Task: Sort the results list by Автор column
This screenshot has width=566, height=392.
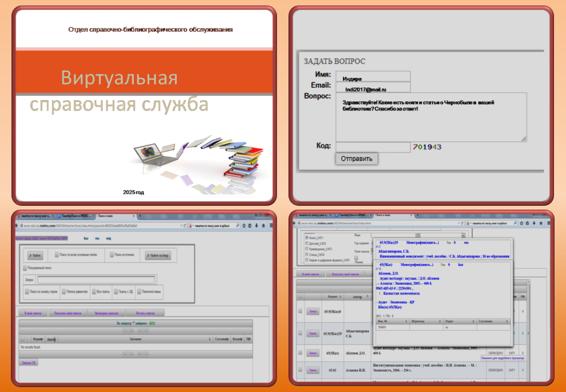Action: (54, 339)
